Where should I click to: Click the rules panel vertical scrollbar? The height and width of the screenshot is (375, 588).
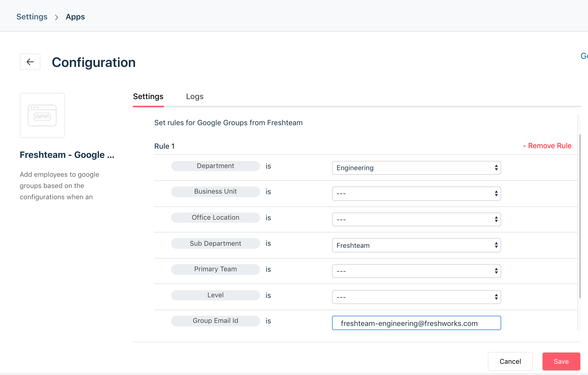[x=580, y=216]
